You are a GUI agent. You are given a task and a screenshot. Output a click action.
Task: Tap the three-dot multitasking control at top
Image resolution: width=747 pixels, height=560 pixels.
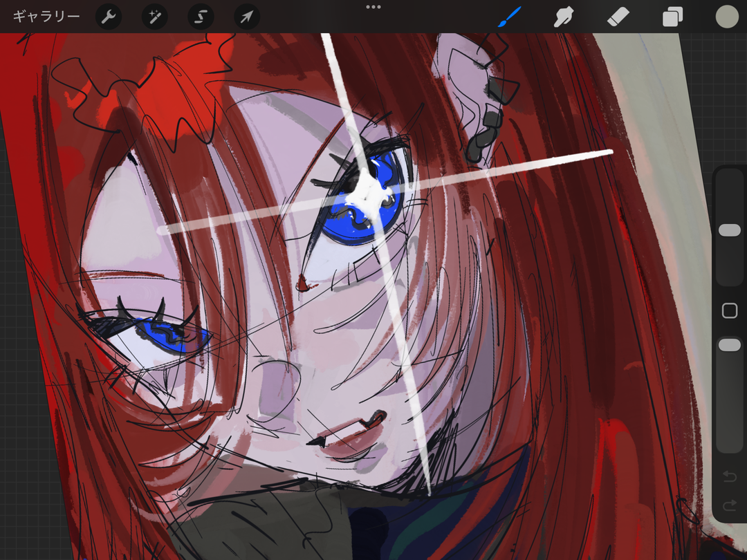pos(373,7)
